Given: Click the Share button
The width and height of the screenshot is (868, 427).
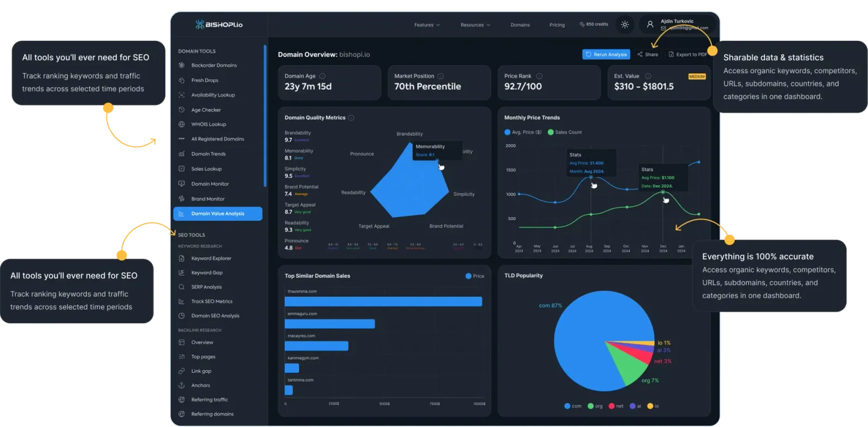Looking at the screenshot, I should click(648, 54).
